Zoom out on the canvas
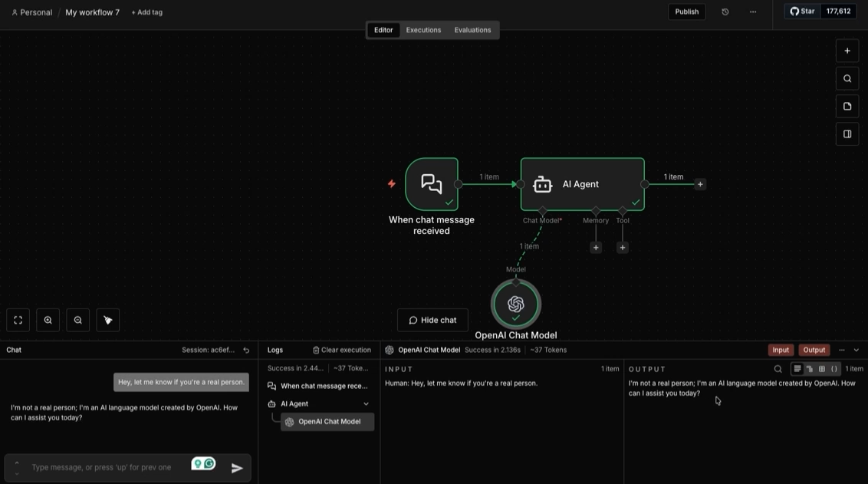868x484 pixels. coord(78,320)
